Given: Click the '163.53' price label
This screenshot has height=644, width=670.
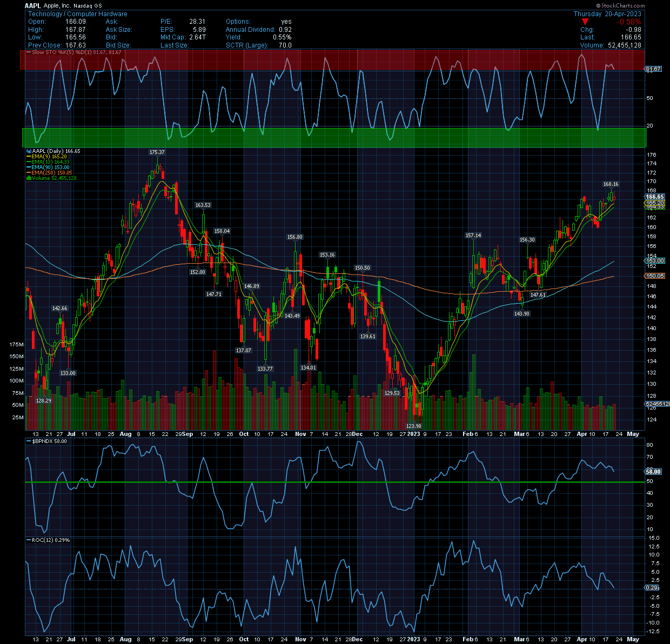Looking at the screenshot, I should coord(203,205).
